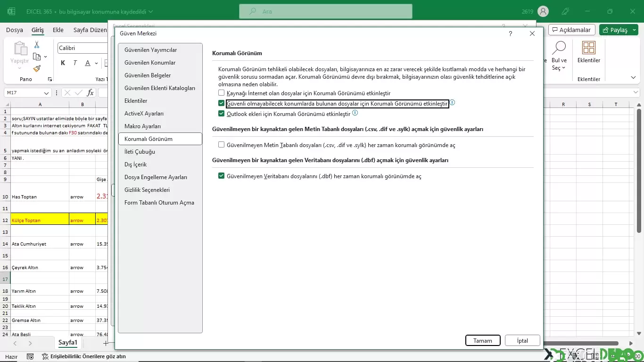Viewport: 644px width, 362px height.
Task: Select Güvenilen Eklenti Katalogları category
Action: [160, 88]
